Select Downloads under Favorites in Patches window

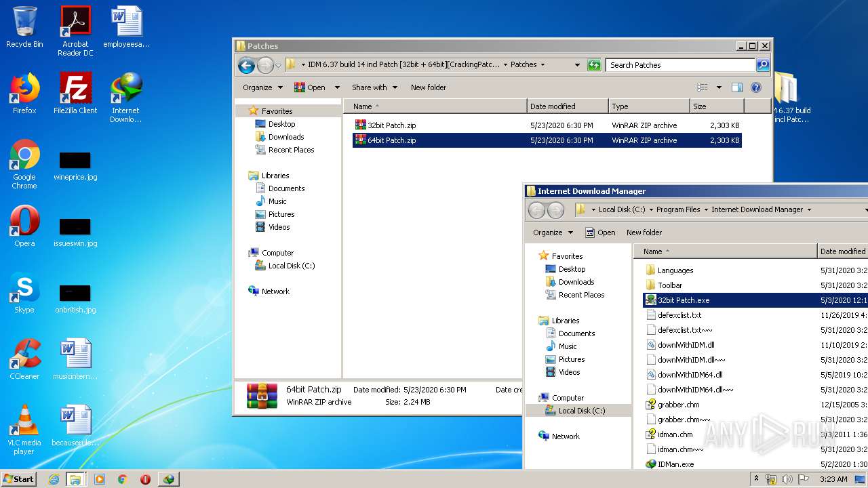pos(285,137)
